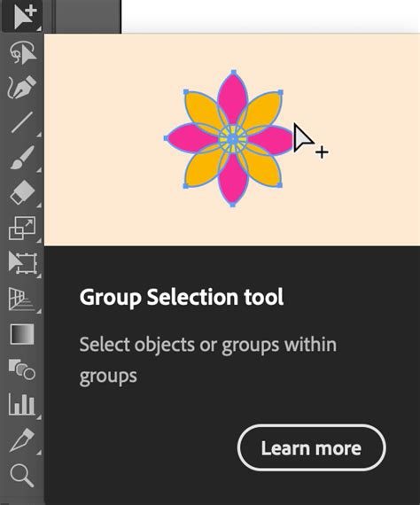Select the Lasso selection tool

pyautogui.click(x=22, y=52)
